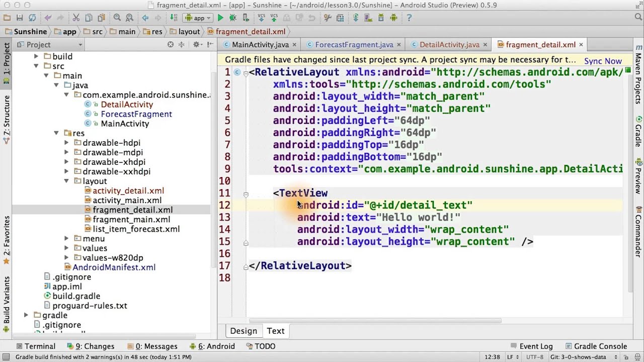Click the VCS Commit Changes icon
This screenshot has height=362, width=644.
coord(274,18)
